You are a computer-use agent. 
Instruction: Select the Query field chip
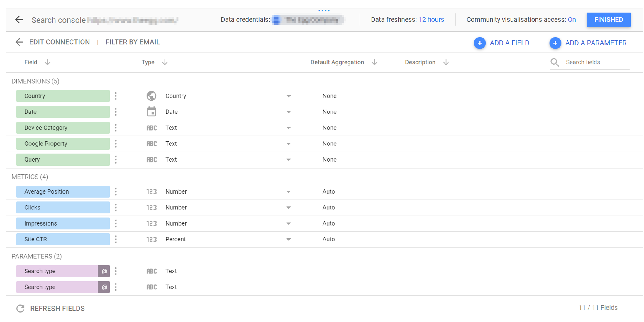pyautogui.click(x=63, y=160)
